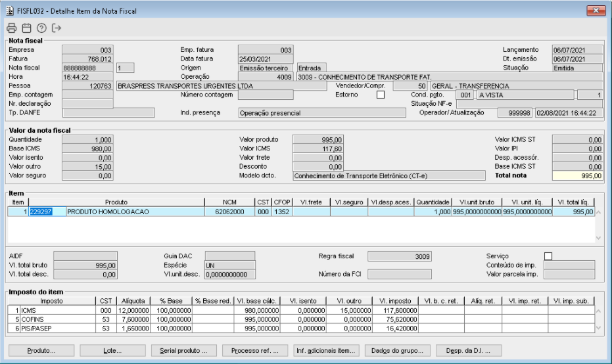Click Inf. adicionais item... button

[326, 351]
